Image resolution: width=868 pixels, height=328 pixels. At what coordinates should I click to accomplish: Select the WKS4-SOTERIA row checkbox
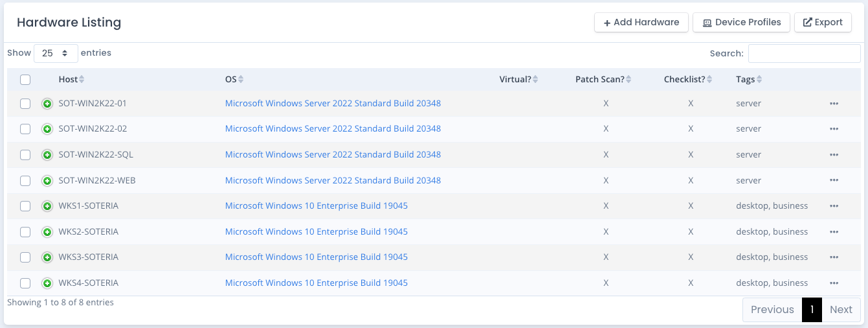(x=25, y=283)
